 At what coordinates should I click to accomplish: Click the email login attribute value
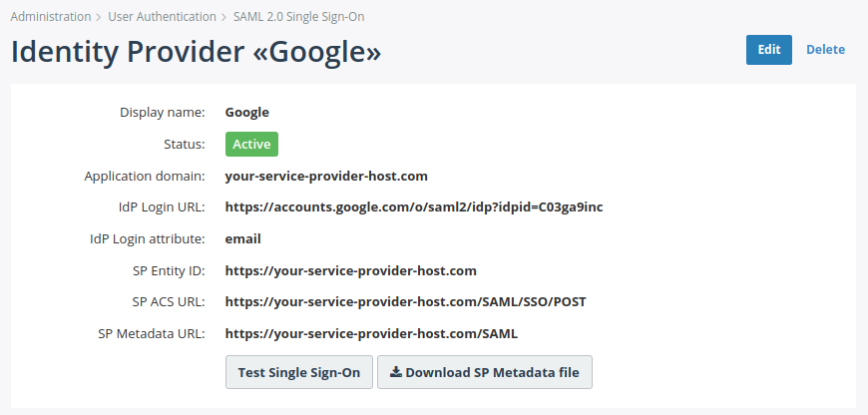pyautogui.click(x=242, y=239)
